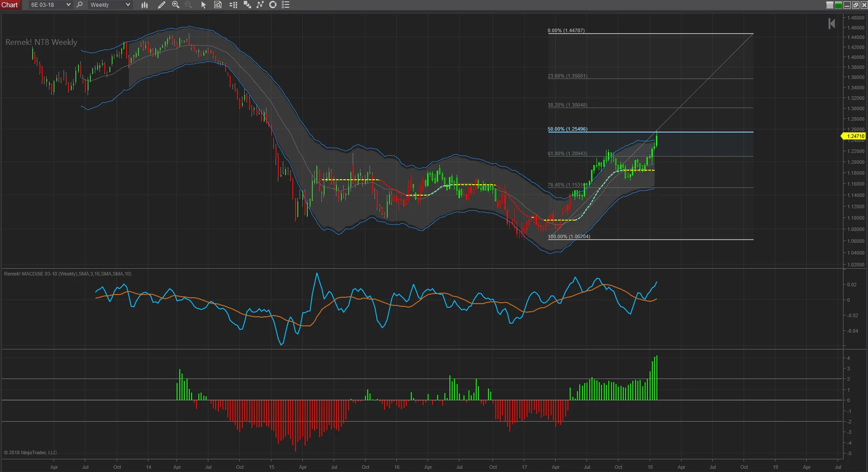The image size is (868, 472).
Task: Click the zoom in magnifier
Action: [176, 5]
